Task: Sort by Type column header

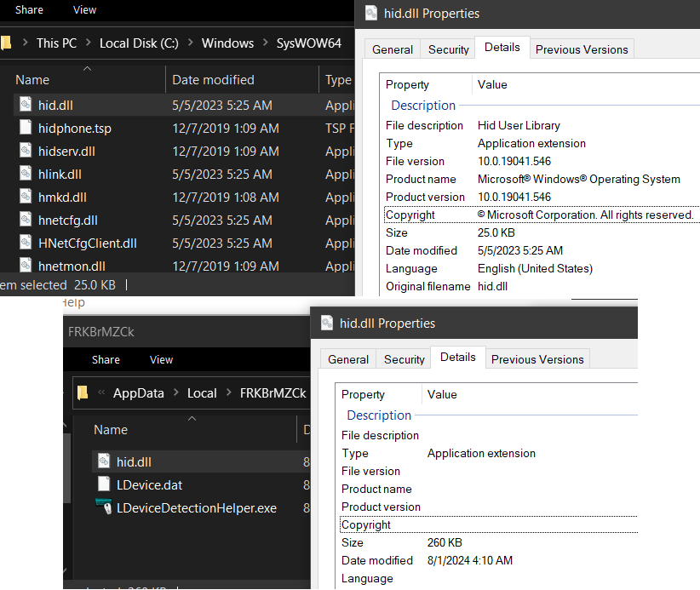Action: click(337, 79)
